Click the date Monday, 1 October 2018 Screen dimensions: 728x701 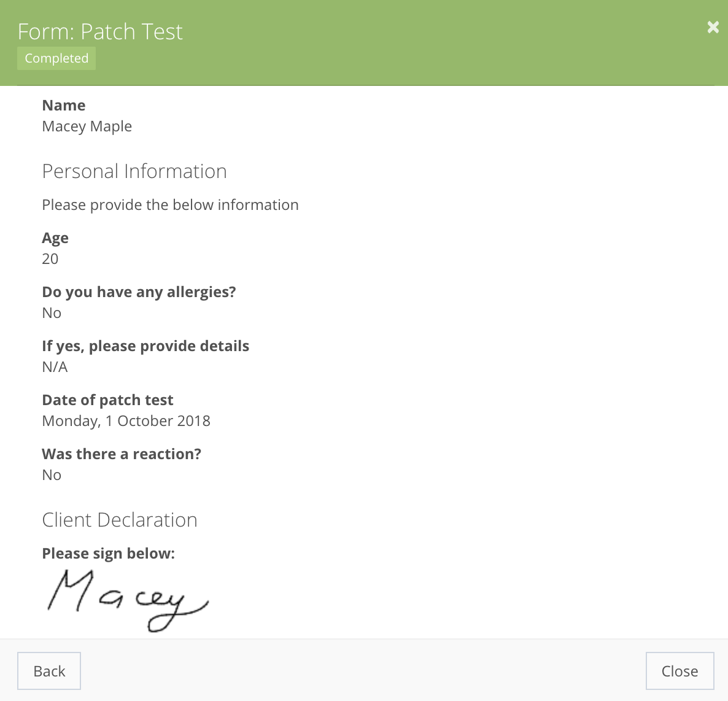(126, 421)
